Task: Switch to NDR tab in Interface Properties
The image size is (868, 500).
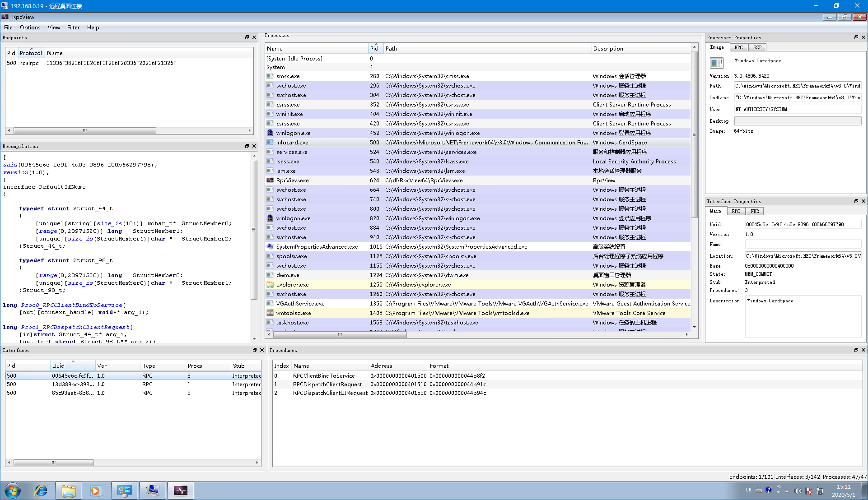Action: 755,211
